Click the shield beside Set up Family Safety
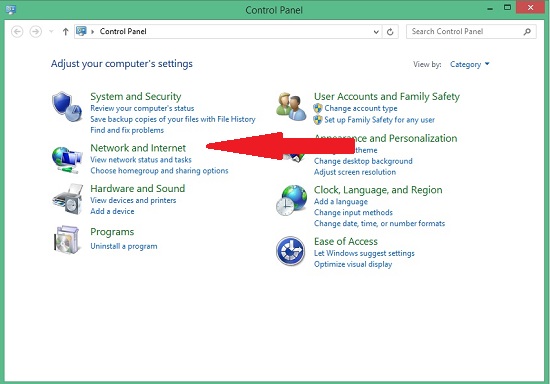550x384 pixels. [x=318, y=120]
